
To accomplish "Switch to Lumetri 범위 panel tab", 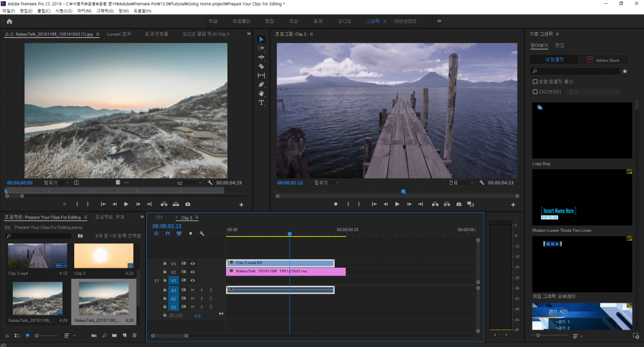I will (119, 34).
